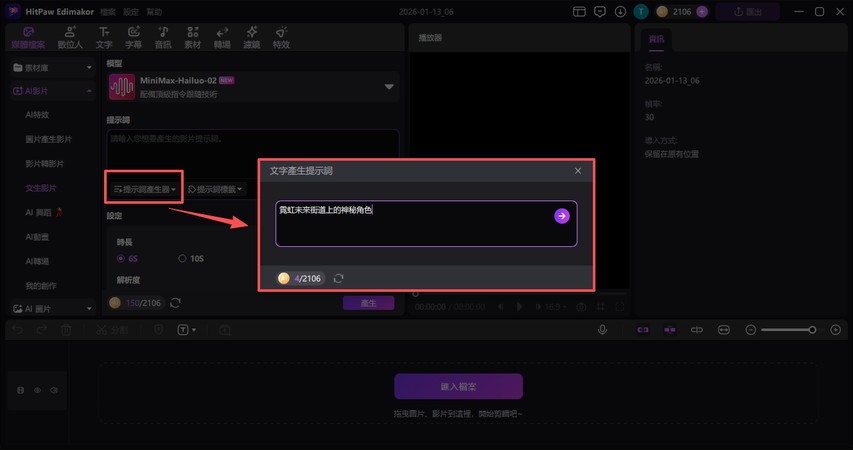Open the 提示詞產生器 dropdown
Screen dimensions: 853x450
[144, 189]
